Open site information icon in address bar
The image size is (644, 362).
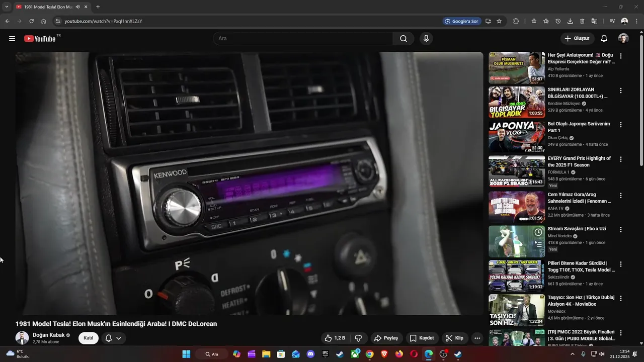pyautogui.click(x=58, y=21)
